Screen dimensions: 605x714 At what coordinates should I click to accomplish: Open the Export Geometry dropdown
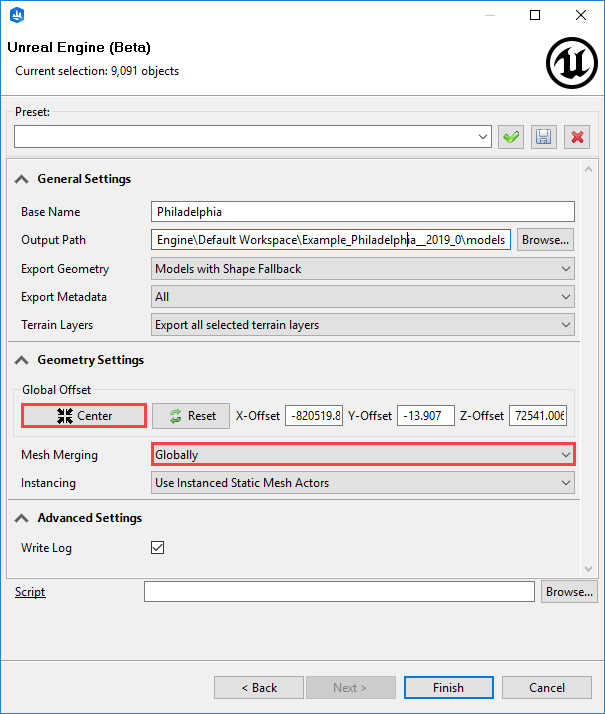pos(363,269)
